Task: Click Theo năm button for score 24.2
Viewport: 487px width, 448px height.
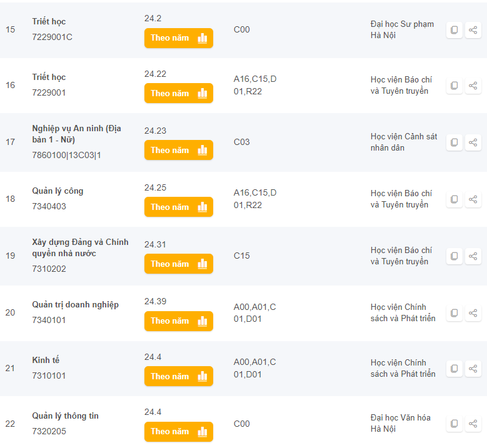Action: tap(179, 38)
